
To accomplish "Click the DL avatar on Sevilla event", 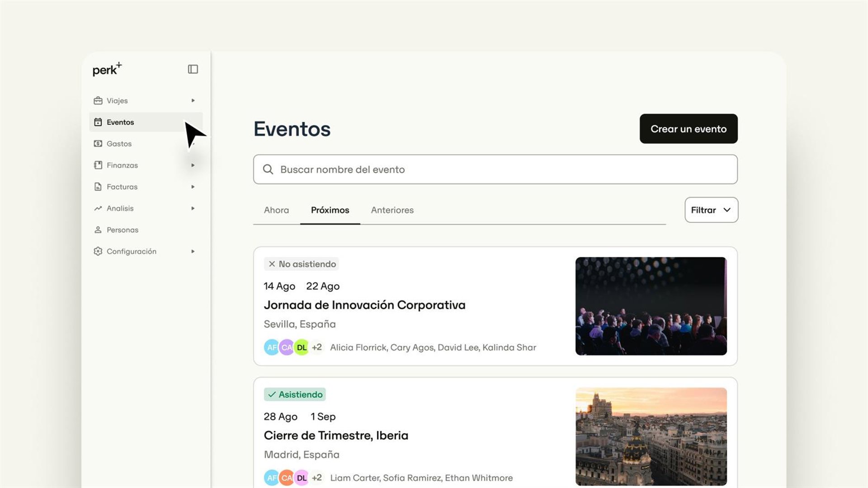I will coord(302,347).
